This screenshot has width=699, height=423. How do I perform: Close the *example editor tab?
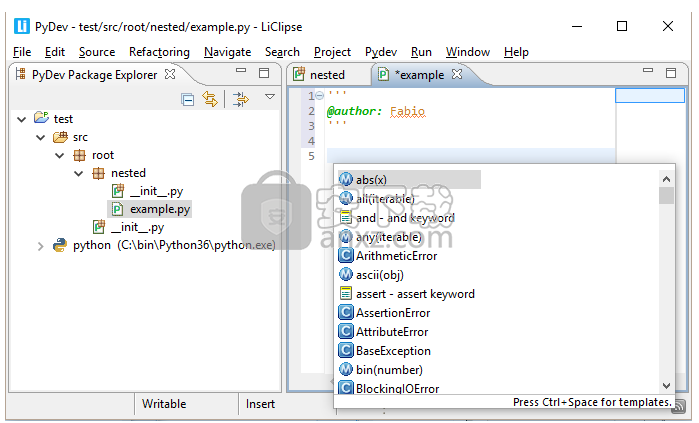coord(457,74)
